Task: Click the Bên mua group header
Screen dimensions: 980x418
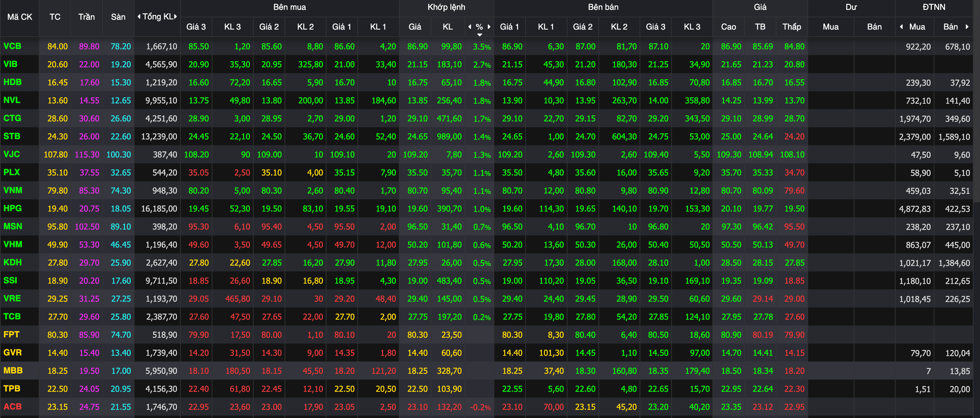Action: point(290,7)
